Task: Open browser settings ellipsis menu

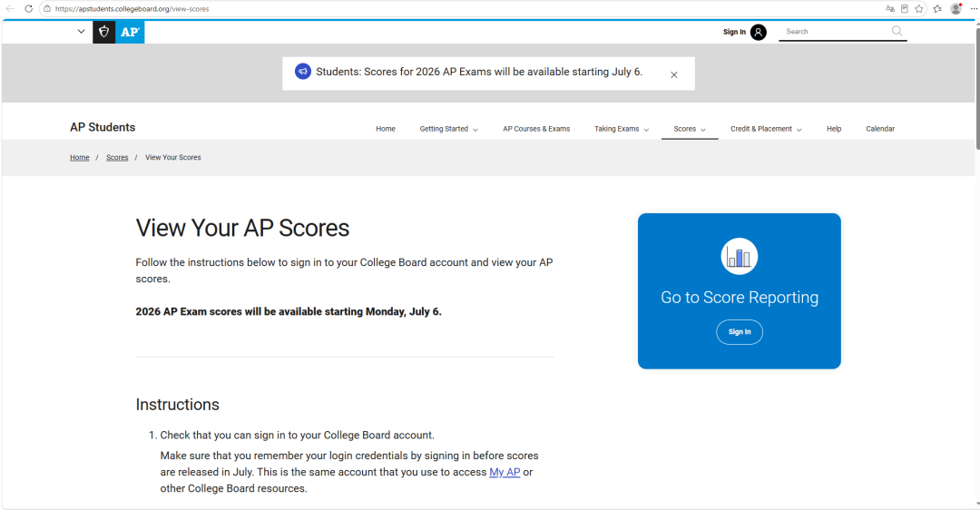Action: (x=974, y=9)
